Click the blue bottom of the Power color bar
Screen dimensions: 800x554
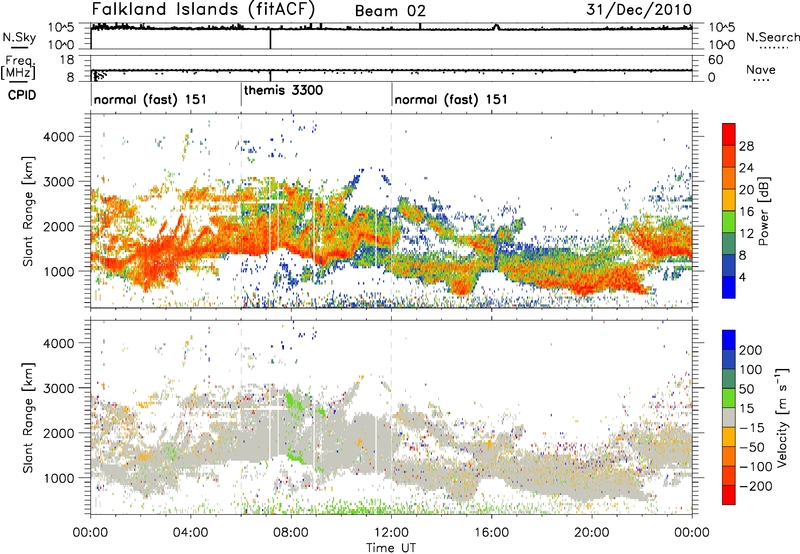click(x=729, y=287)
